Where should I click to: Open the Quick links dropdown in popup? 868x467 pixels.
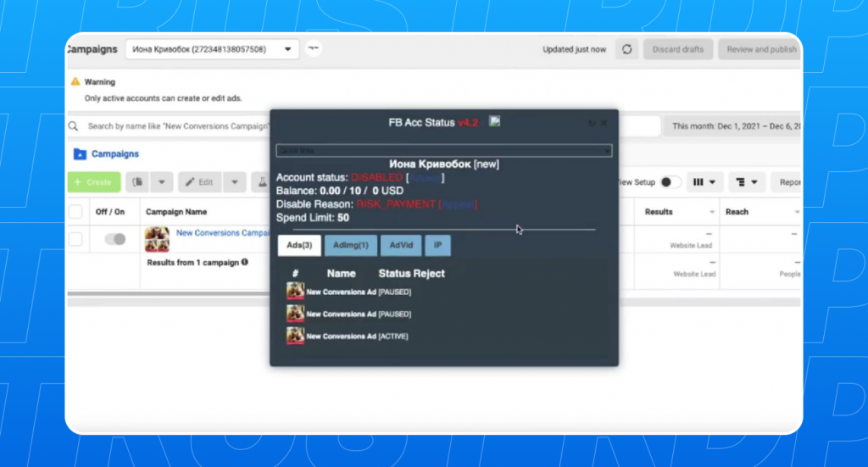coord(444,151)
